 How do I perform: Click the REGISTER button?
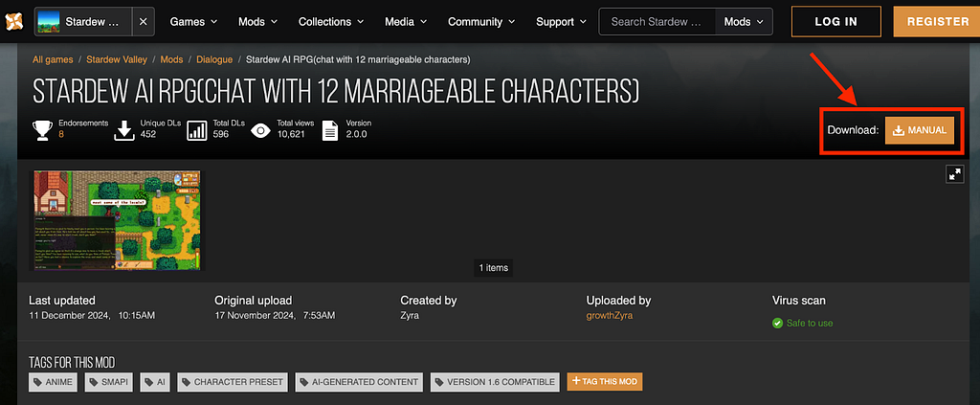coord(938,22)
